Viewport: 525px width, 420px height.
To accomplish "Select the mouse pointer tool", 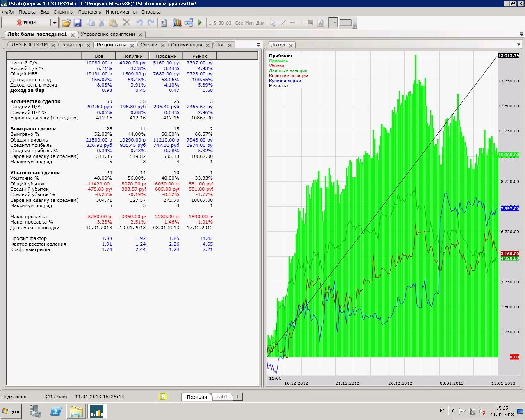I will click(273, 23).
